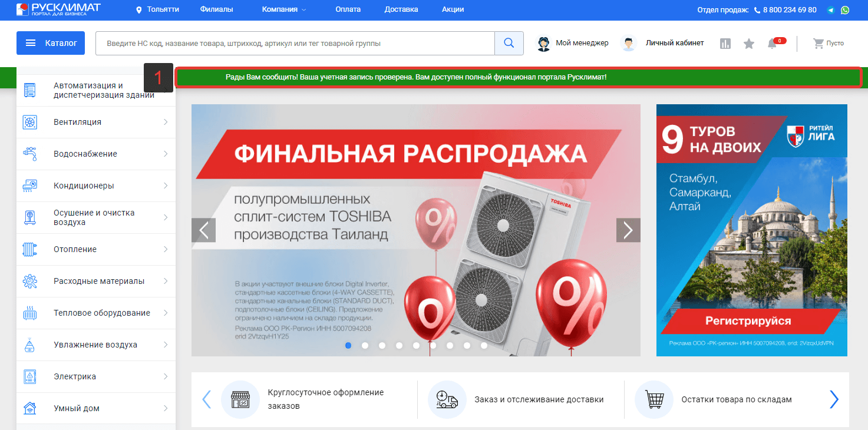The height and width of the screenshot is (430, 868).
Task: Show previous slide in main banner
Action: (x=204, y=230)
